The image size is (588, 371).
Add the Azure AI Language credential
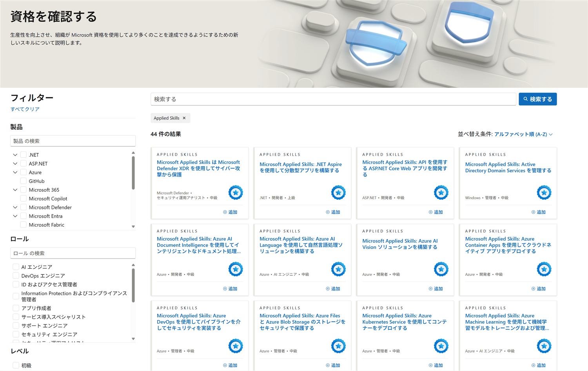333,289
